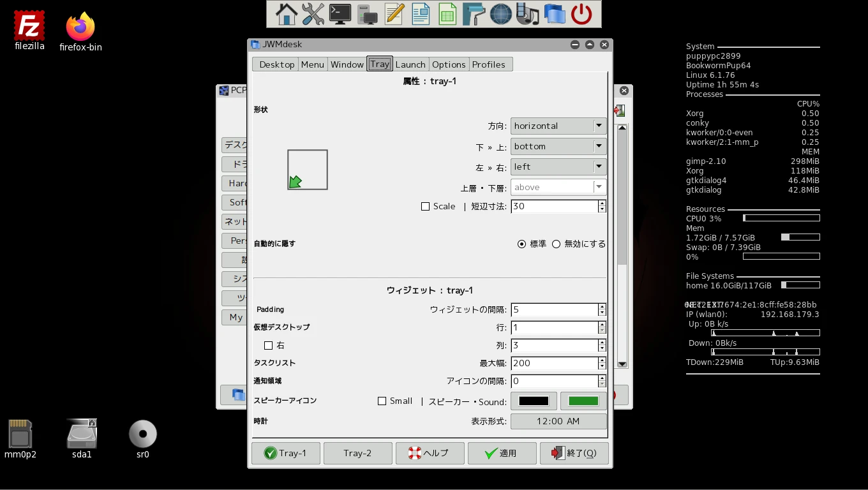This screenshot has width=868, height=490.
Task: Open the web browser globe icon
Action: click(x=500, y=14)
